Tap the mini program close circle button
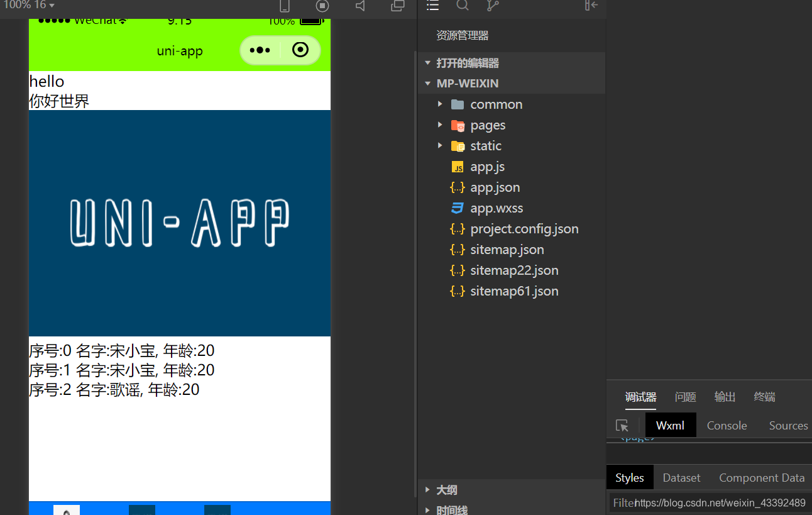Viewport: 812px width, 515px height. [x=300, y=50]
